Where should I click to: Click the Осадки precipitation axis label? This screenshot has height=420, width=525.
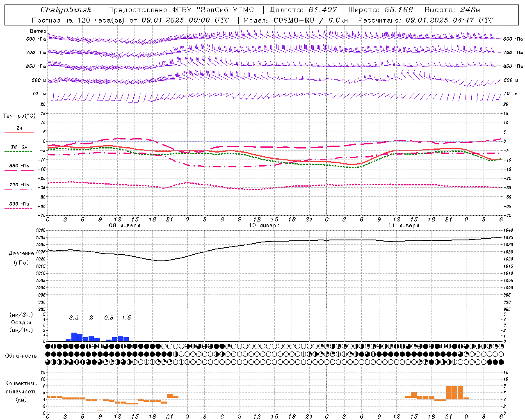click(21, 322)
